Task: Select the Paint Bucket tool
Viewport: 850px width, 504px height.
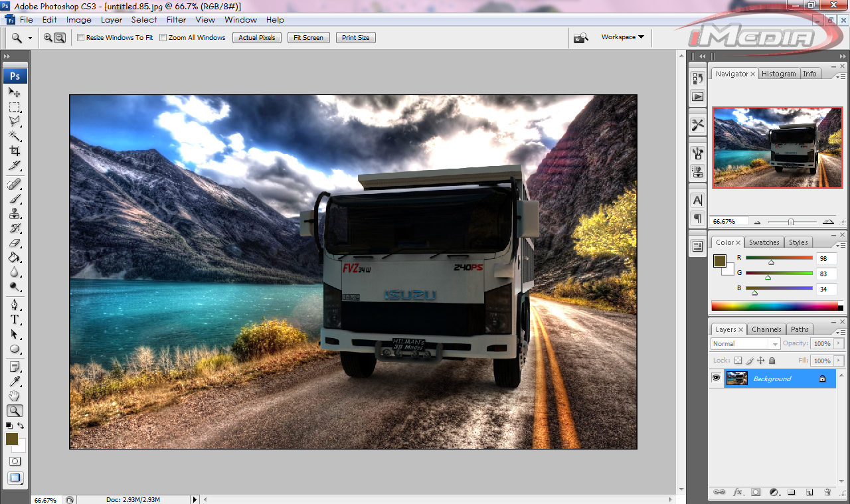Action: [x=15, y=258]
